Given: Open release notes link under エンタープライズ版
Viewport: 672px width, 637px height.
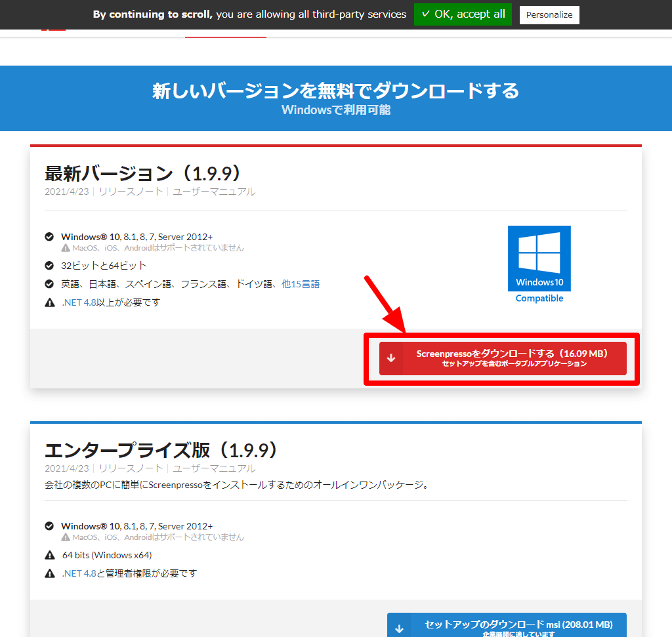Looking at the screenshot, I should coord(131,468).
